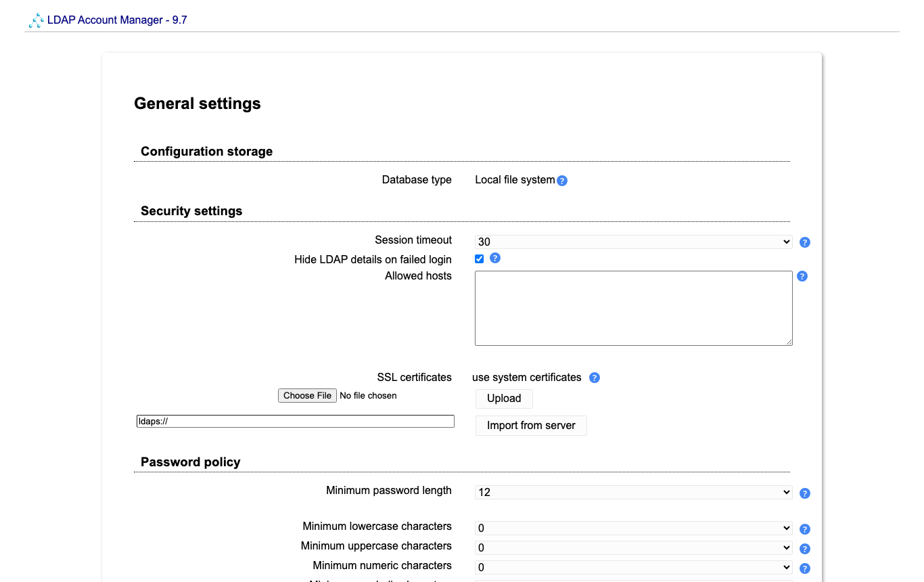This screenshot has height=582, width=924.
Task: Click Import from server button
Action: (x=531, y=426)
